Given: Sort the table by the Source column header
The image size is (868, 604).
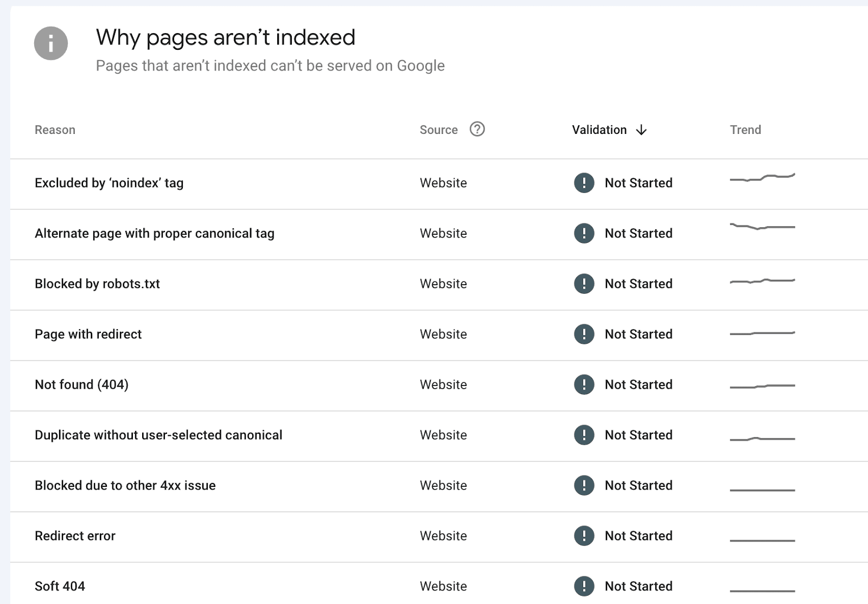Looking at the screenshot, I should (438, 130).
